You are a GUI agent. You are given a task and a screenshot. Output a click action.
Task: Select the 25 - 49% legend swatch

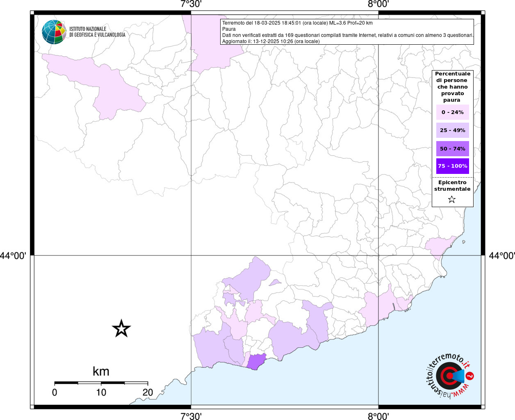coord(453,130)
